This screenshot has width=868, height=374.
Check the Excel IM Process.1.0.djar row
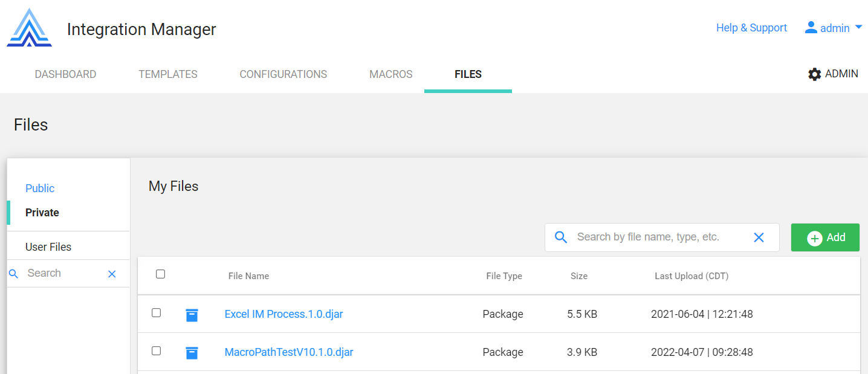coord(156,312)
